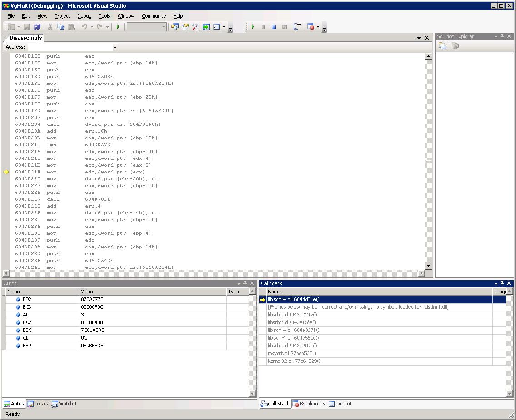
Task: Open the Project menu
Action: coord(62,16)
